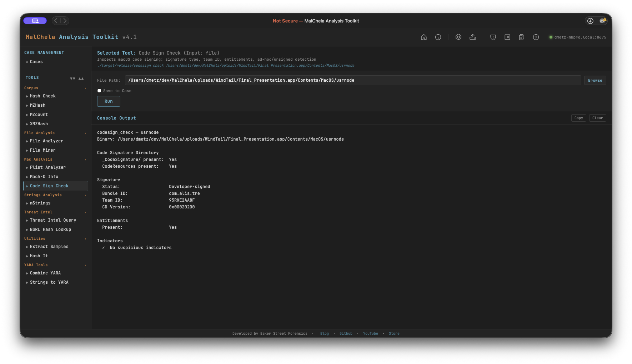
Task: Click the green connection status dot
Action: [x=551, y=37]
